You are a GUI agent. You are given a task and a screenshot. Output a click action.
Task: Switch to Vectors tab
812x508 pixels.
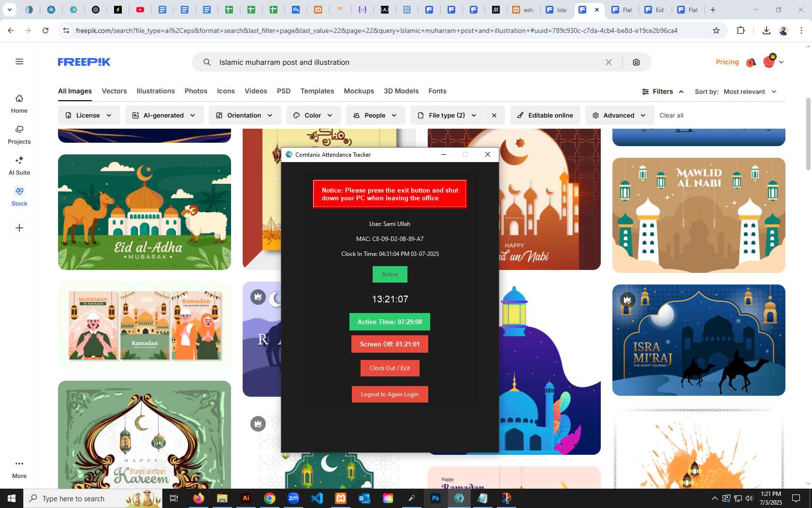(114, 91)
